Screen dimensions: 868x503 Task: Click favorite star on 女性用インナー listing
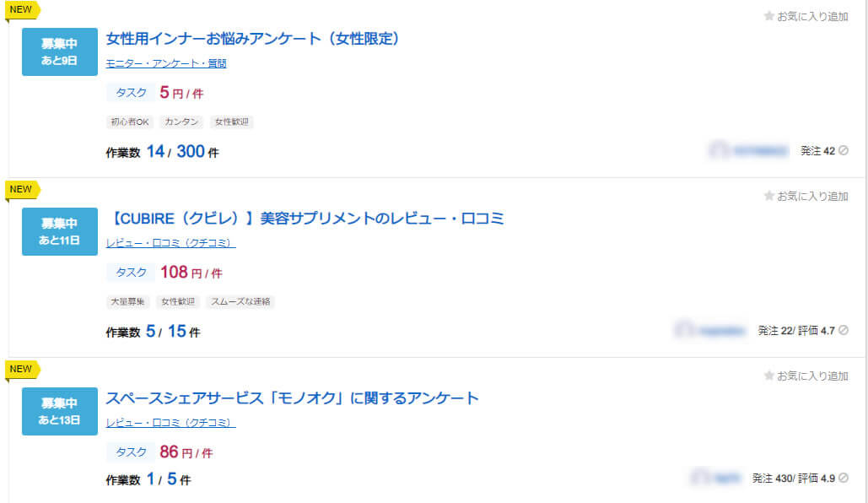click(x=768, y=16)
